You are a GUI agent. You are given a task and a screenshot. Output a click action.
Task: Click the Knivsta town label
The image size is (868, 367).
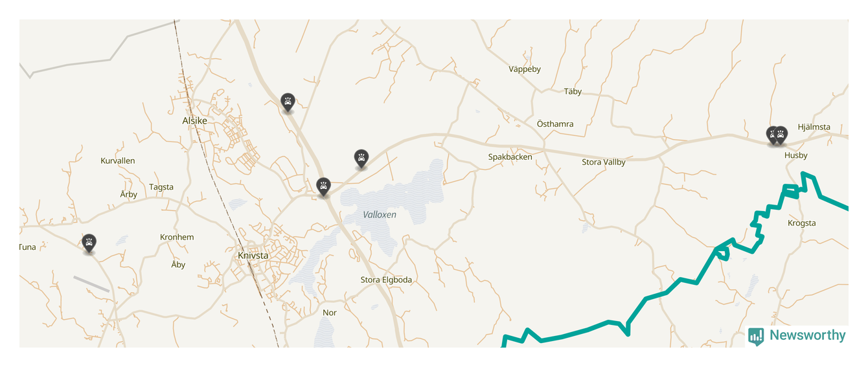click(x=253, y=256)
